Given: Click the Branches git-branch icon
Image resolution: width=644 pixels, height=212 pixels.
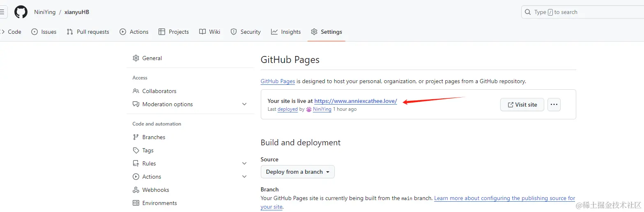Looking at the screenshot, I should point(136,137).
